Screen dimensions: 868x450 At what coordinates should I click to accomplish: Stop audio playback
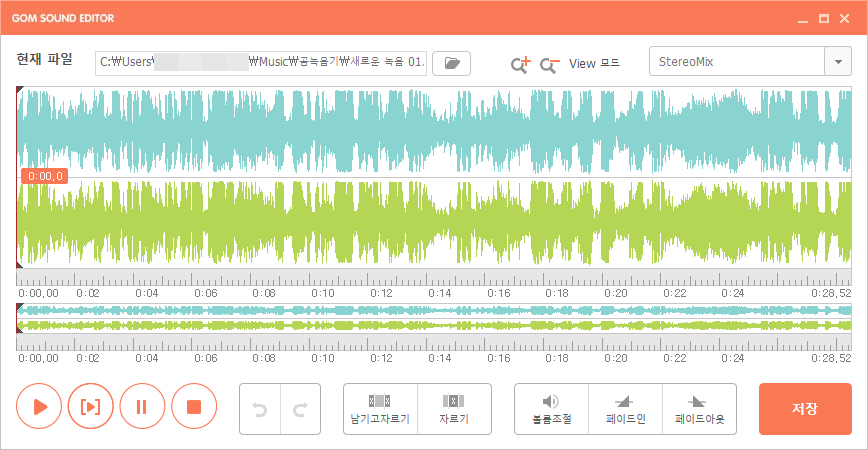pos(194,407)
